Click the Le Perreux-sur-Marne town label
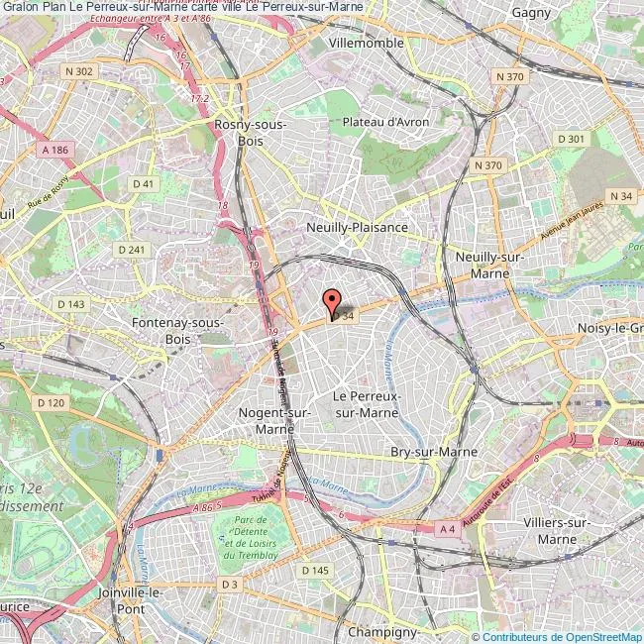The width and height of the screenshot is (644, 644). 367,404
